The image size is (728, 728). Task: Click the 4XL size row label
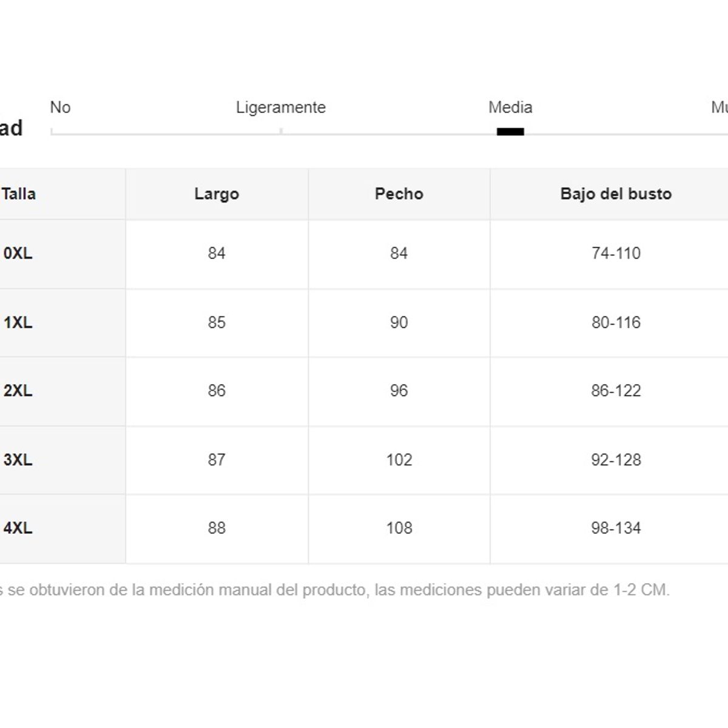[18, 528]
